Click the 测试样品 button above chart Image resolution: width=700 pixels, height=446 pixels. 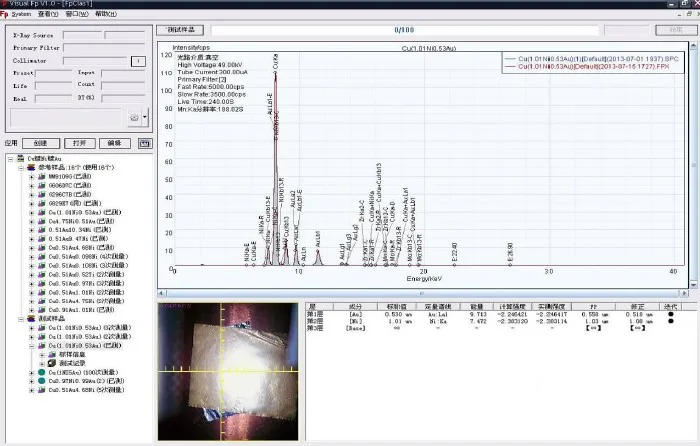181,30
